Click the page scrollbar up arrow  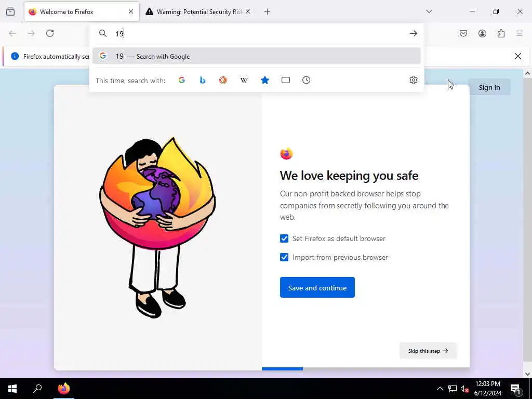point(528,73)
